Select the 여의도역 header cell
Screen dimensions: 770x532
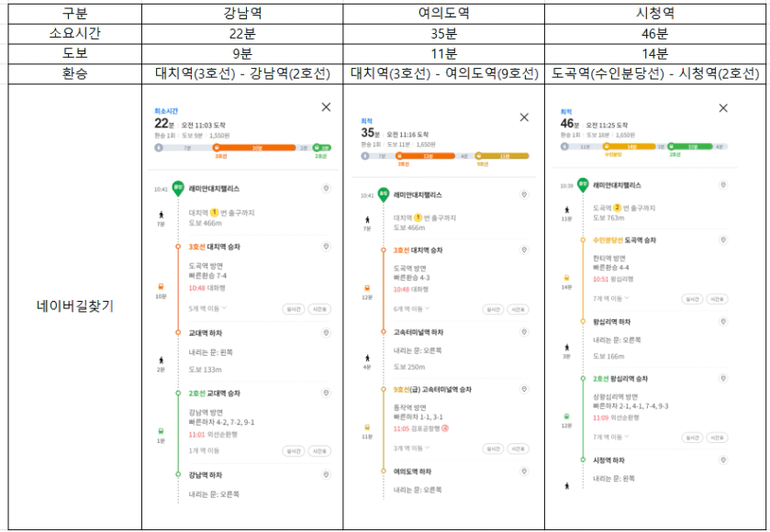pyautogui.click(x=444, y=13)
